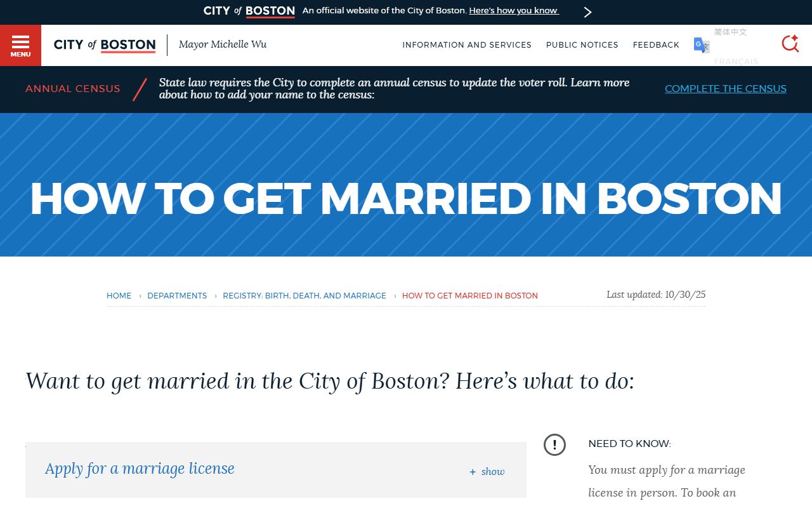
Task: Click Mayor Michelle Wu text
Action: pyautogui.click(x=223, y=44)
